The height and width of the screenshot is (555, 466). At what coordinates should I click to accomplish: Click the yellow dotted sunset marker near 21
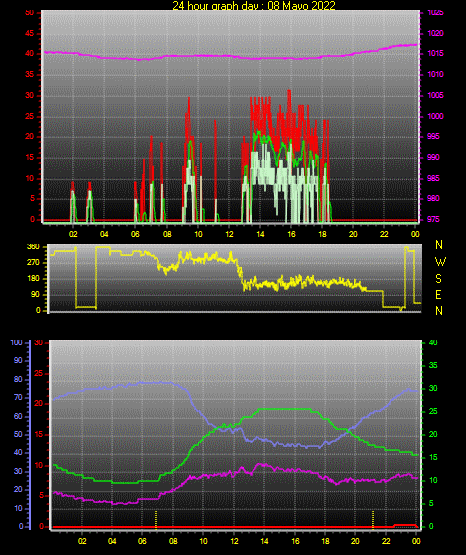coord(373,520)
